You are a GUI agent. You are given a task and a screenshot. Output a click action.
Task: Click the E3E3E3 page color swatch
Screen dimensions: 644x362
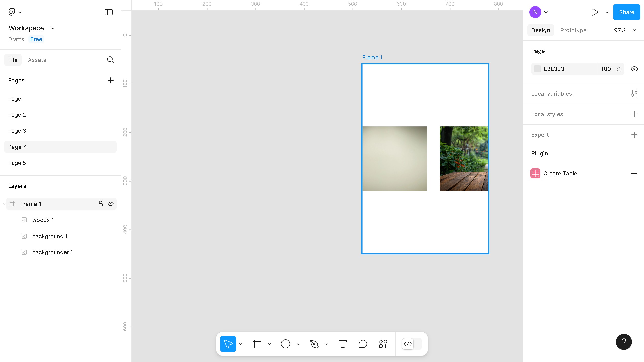point(537,69)
